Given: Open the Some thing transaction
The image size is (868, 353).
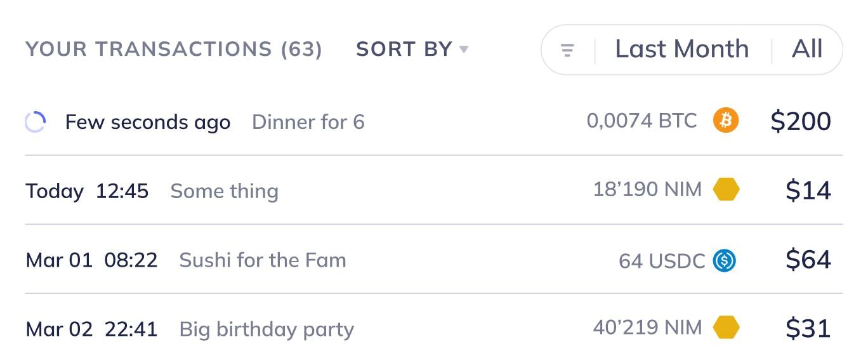Looking at the screenshot, I should click(x=434, y=190).
